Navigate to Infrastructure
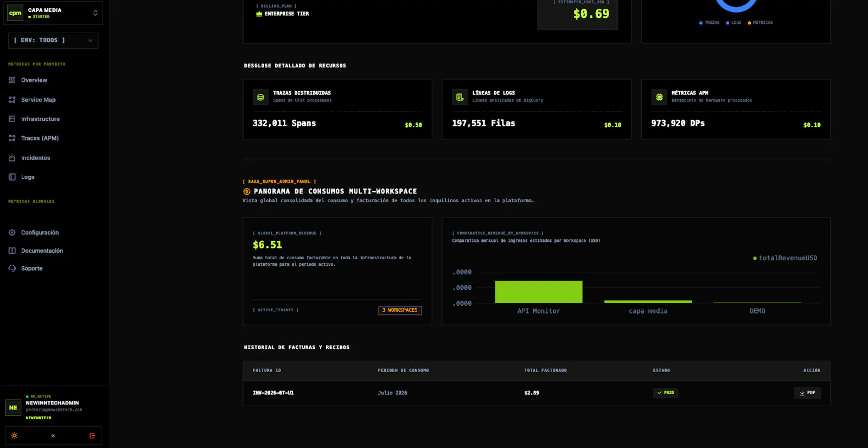 click(40, 119)
